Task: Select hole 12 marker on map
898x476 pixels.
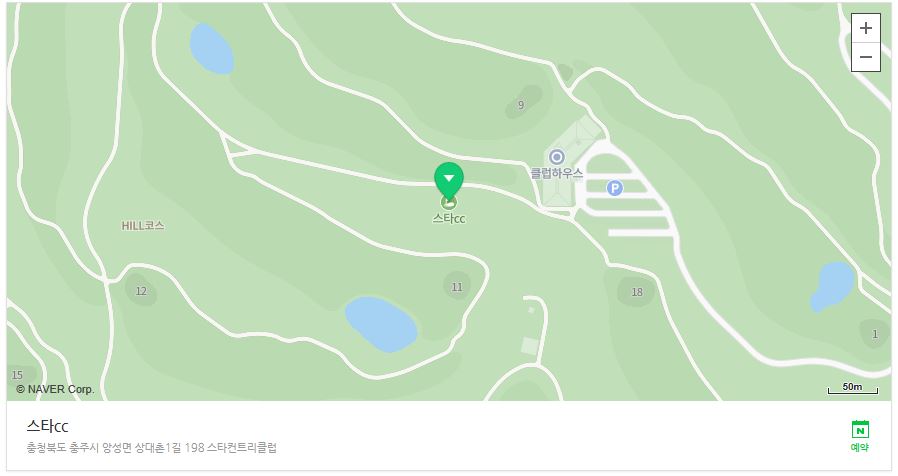Action: coord(141,291)
